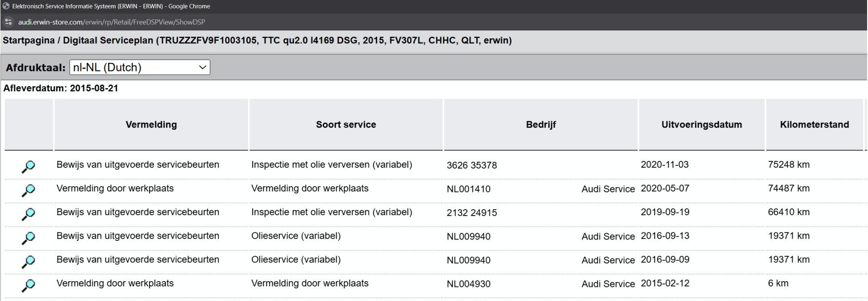Open details for the 2020-11-03 inspection entry
The image size is (868, 301).
tap(28, 167)
